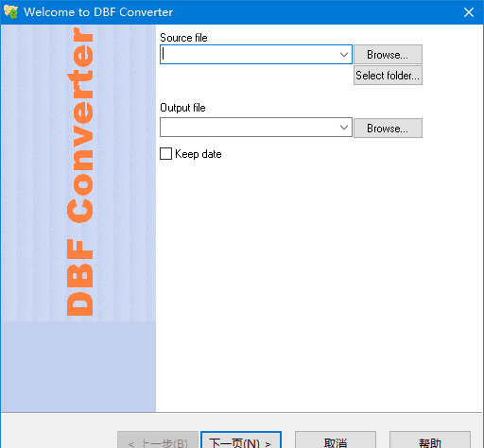Click Browse next to Output file
The width and height of the screenshot is (484, 448).
(388, 128)
